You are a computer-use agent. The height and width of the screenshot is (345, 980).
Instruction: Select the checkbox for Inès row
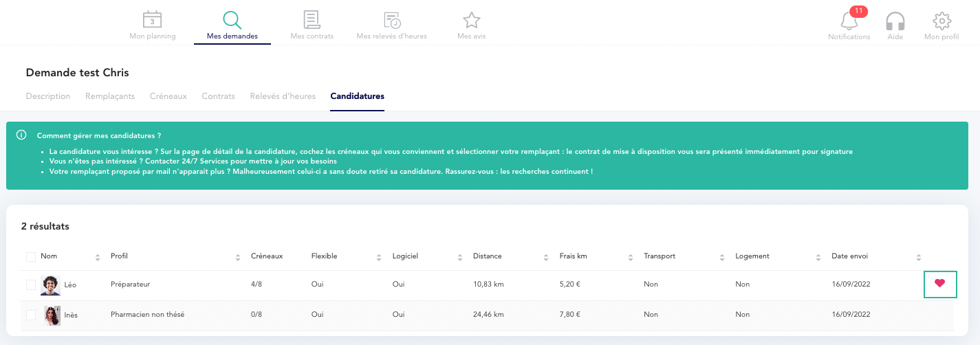click(31, 315)
